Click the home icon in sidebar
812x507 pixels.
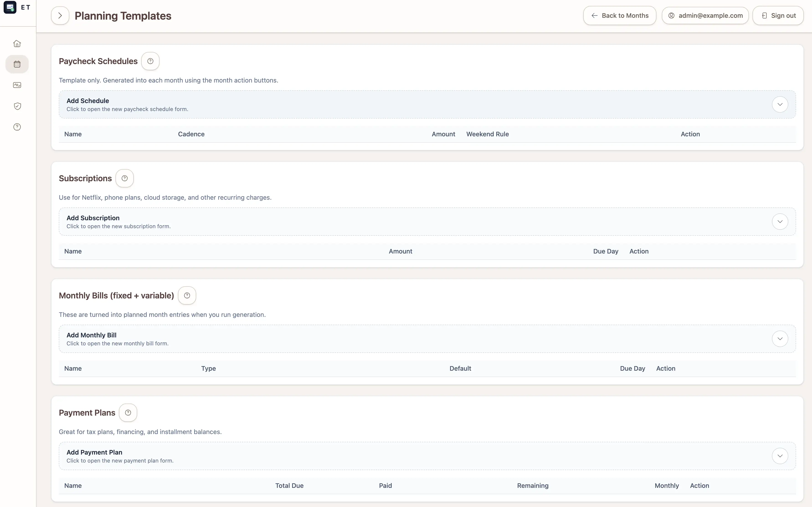17,44
